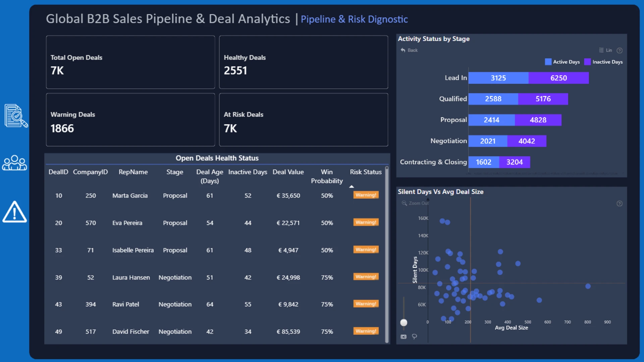
Task: Click the scatter chart zoom slider handle
Action: pyautogui.click(x=404, y=322)
